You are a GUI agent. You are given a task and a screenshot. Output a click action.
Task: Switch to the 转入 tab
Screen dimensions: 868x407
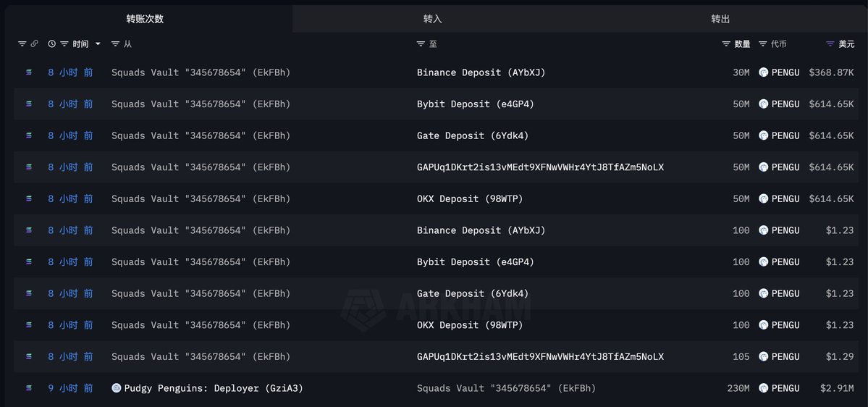(x=433, y=19)
